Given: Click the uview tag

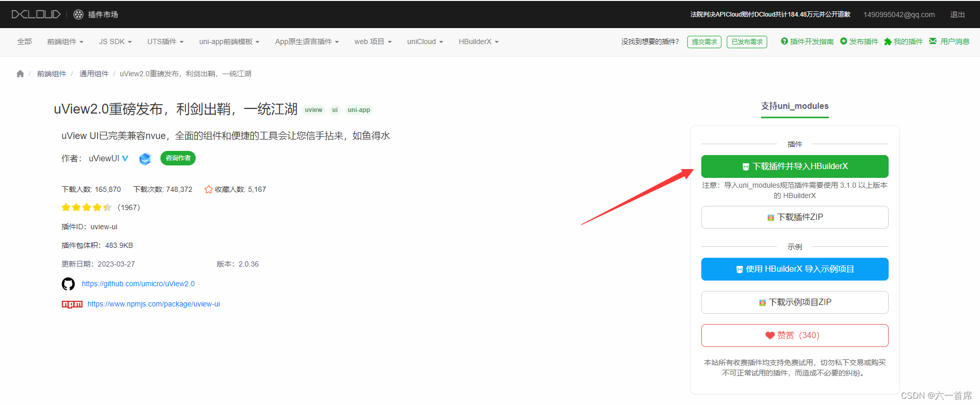Looking at the screenshot, I should [x=314, y=110].
